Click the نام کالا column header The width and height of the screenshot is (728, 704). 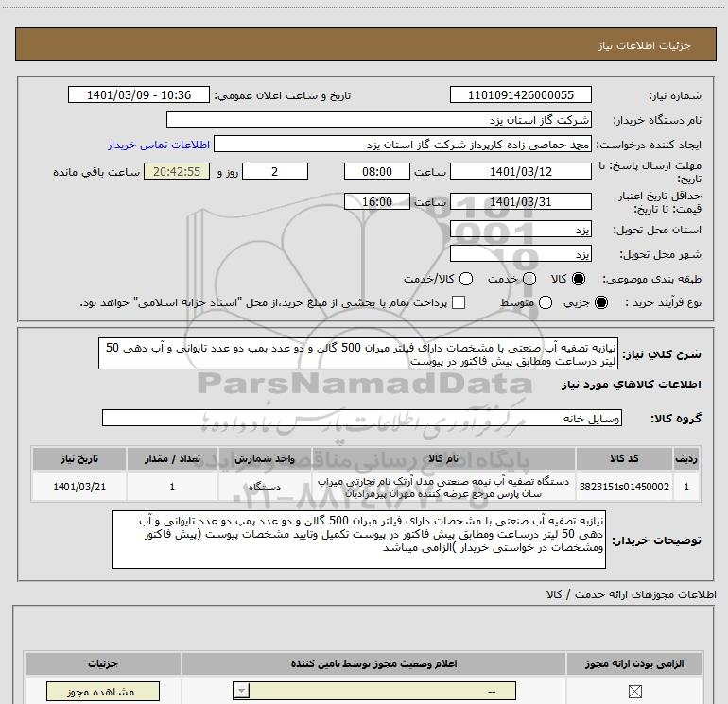(443, 458)
